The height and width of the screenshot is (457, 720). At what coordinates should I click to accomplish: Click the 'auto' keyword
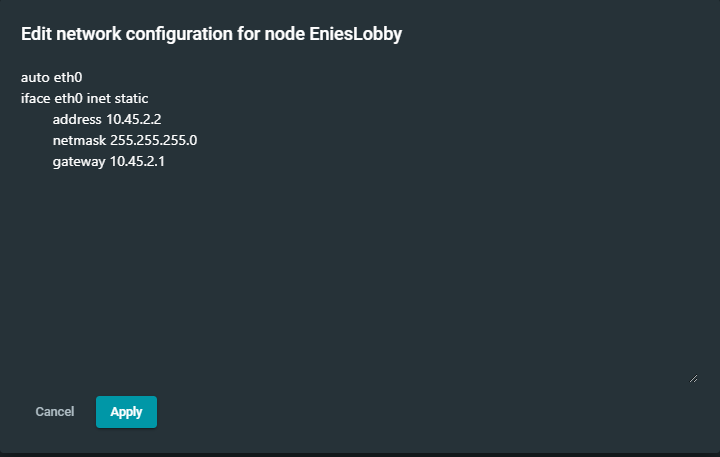click(x=35, y=77)
